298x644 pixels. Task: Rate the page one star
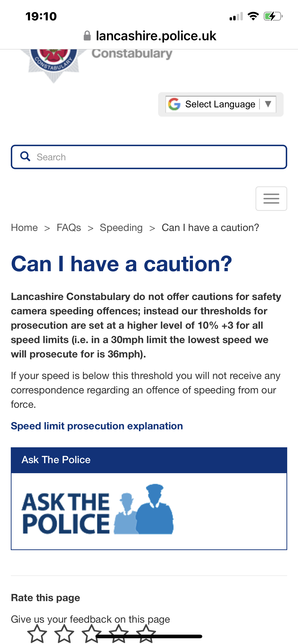(37, 634)
